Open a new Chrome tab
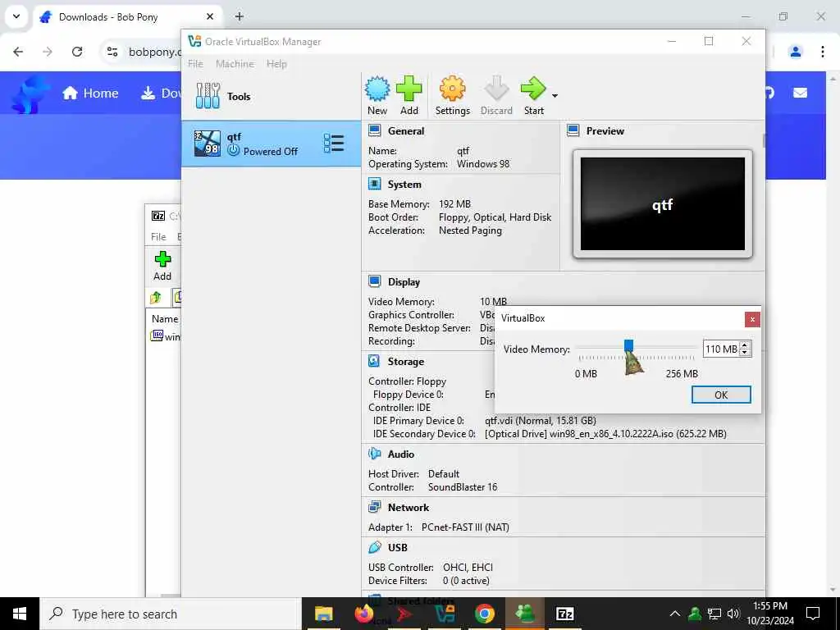 tap(240, 16)
